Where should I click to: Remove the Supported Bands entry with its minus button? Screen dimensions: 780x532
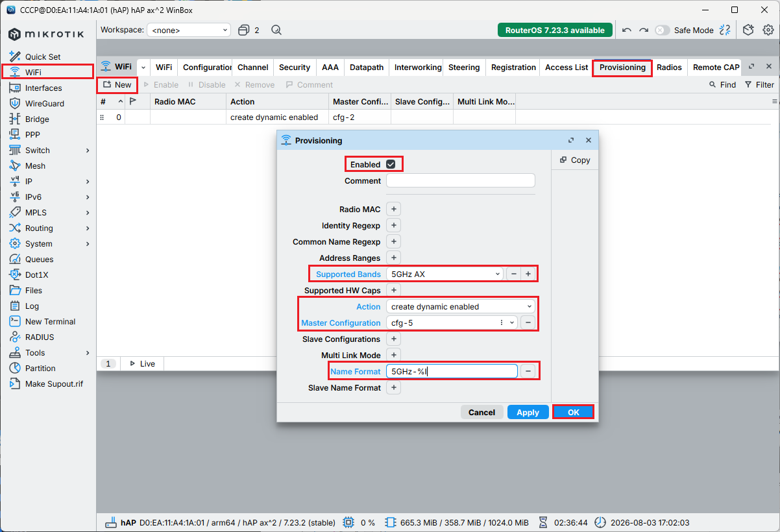[514, 274]
